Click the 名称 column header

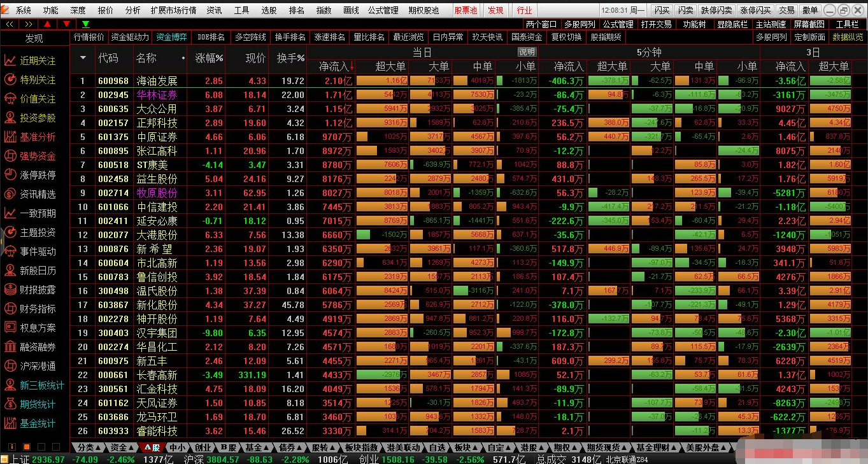pyautogui.click(x=146, y=58)
